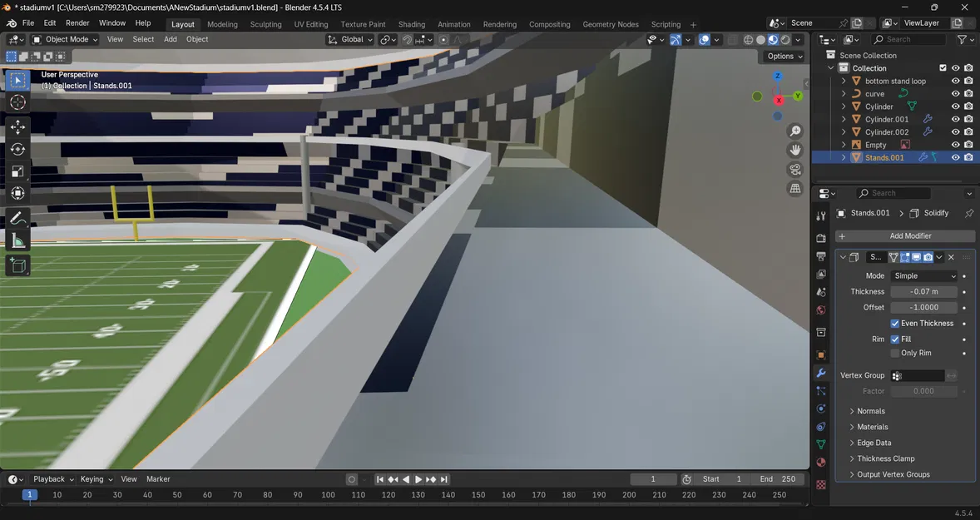Image resolution: width=980 pixels, height=520 pixels.
Task: Open the Options dropdown in viewport
Action: coord(784,57)
